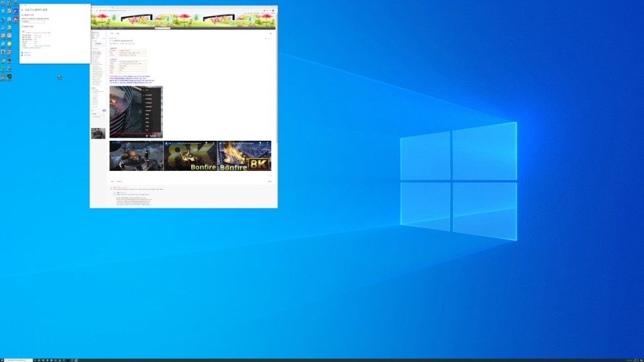Open the taskbar clock and date
The image size is (644, 362).
(637, 360)
